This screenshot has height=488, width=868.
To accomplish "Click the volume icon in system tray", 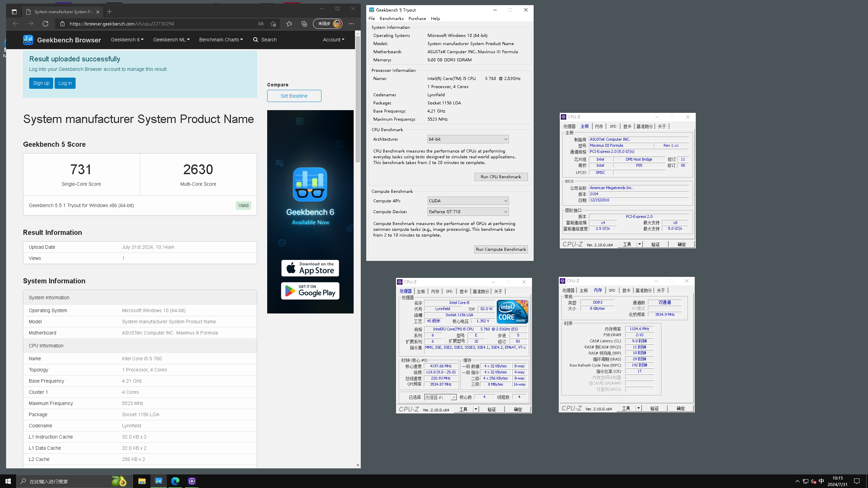I will point(813,481).
